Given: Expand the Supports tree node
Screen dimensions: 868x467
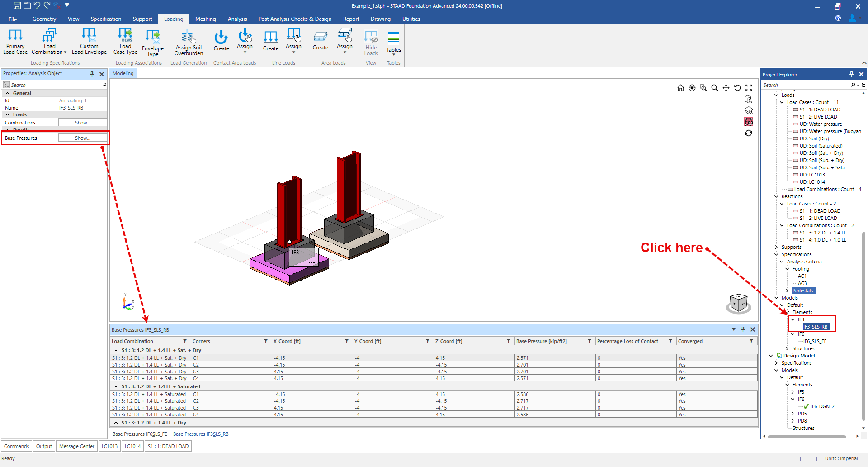Looking at the screenshot, I should [776, 247].
